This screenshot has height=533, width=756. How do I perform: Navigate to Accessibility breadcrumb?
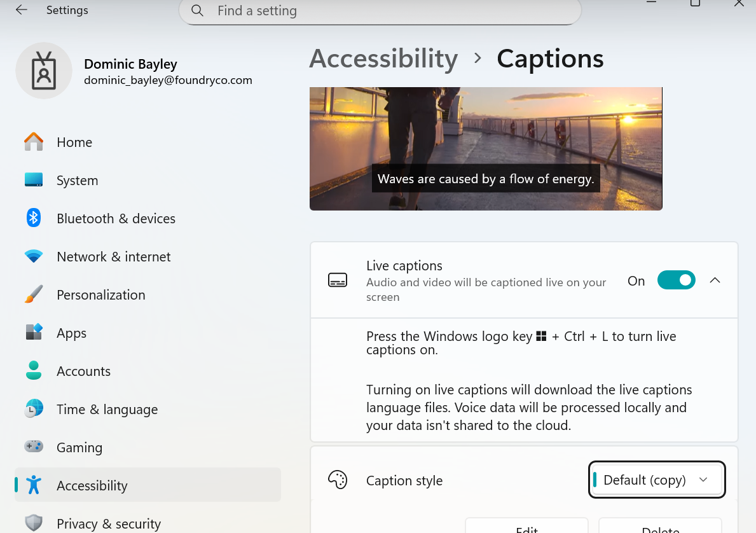pyautogui.click(x=383, y=58)
